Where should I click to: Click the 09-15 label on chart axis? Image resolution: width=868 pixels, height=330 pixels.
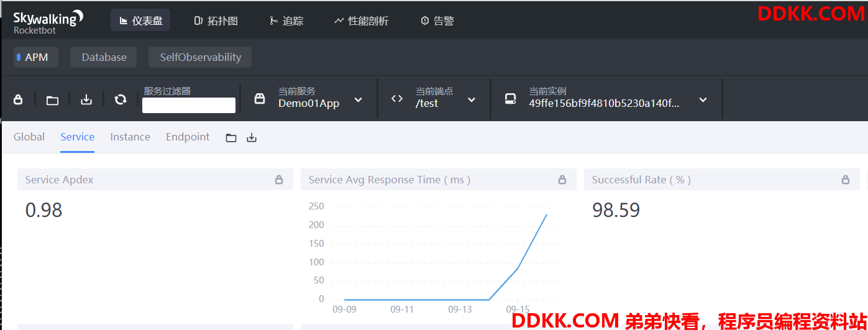pos(518,309)
